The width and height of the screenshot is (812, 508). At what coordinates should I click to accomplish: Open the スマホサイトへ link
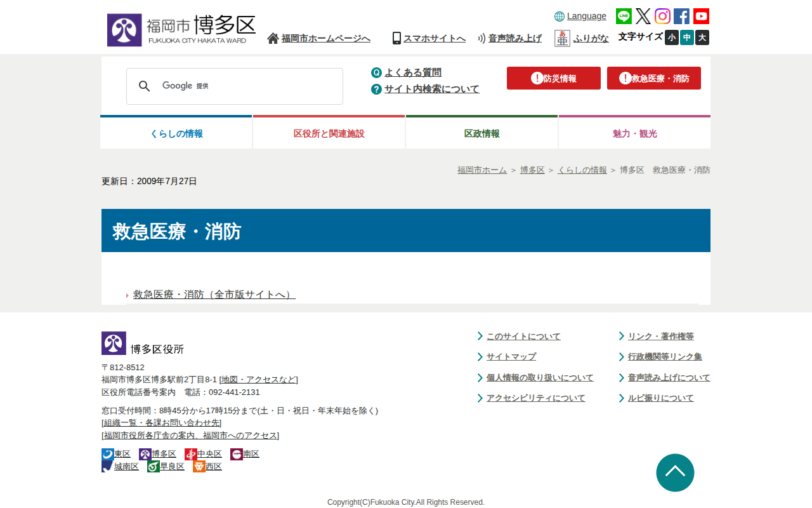tap(435, 38)
